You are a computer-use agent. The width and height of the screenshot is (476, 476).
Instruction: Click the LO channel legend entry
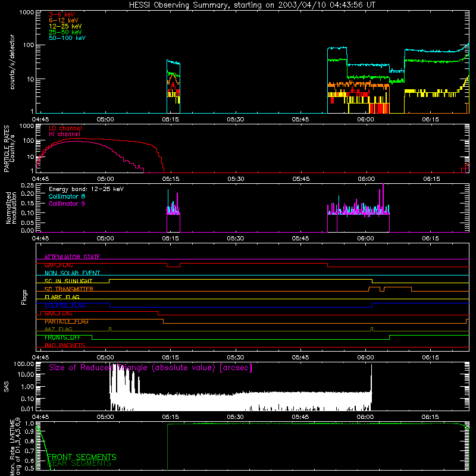[x=65, y=128]
